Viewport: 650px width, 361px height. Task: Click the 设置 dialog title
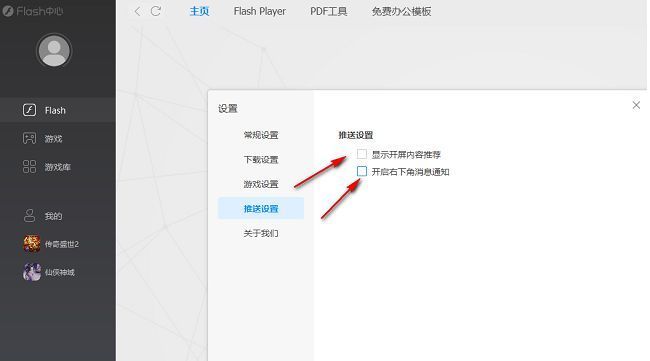[x=228, y=109]
